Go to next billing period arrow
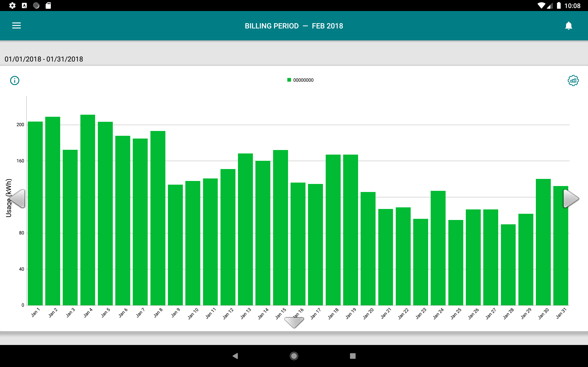This screenshot has width=588, height=367. pos(571,199)
